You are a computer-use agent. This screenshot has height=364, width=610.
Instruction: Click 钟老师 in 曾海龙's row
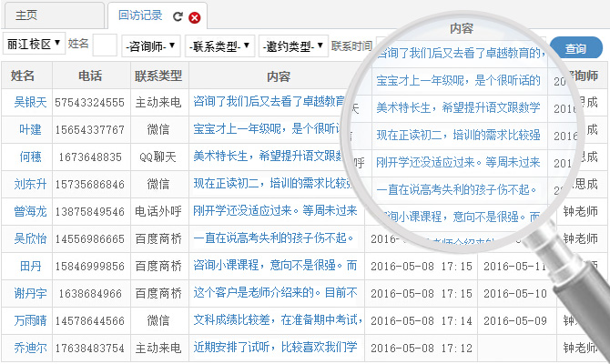pyautogui.click(x=581, y=211)
